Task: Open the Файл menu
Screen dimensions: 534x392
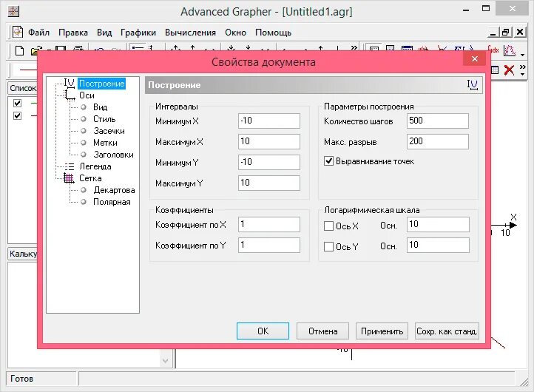Action: [38, 33]
